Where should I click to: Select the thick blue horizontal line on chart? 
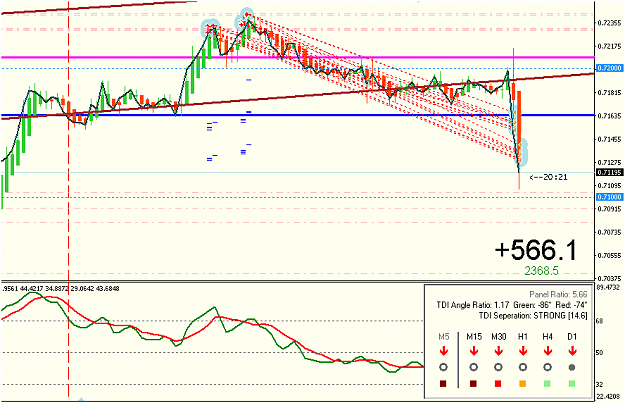point(297,115)
